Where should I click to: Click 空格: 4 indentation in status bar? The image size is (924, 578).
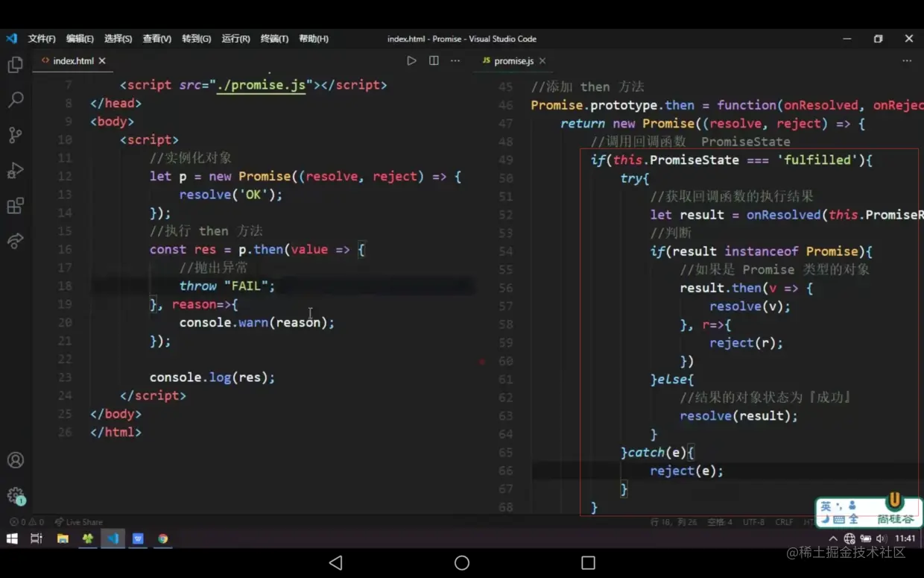[720, 522]
